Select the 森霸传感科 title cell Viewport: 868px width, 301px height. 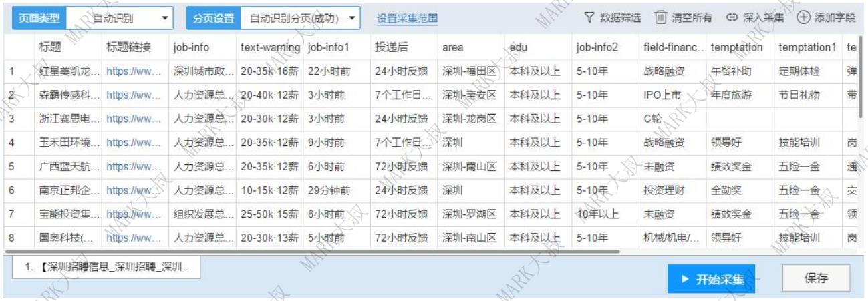[67, 95]
